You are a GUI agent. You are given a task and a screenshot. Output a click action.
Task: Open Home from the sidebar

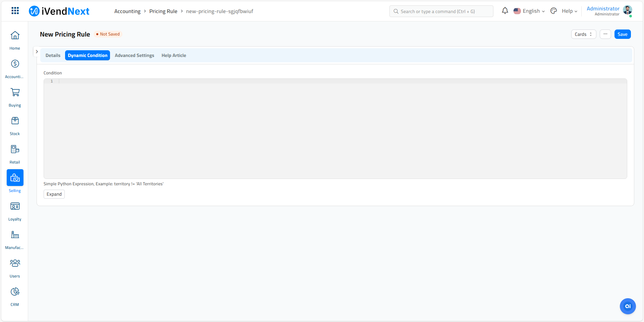click(x=15, y=40)
